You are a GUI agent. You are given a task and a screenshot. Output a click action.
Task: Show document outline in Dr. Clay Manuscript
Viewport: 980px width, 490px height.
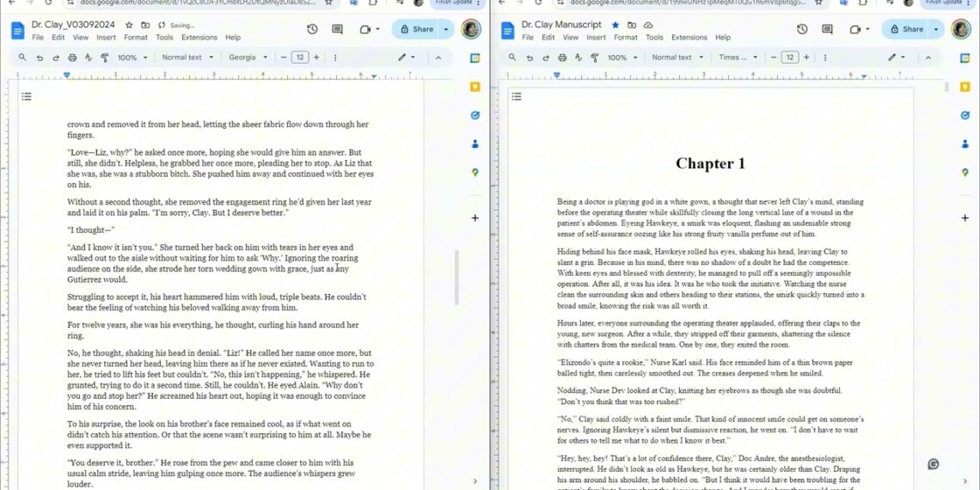pos(517,96)
